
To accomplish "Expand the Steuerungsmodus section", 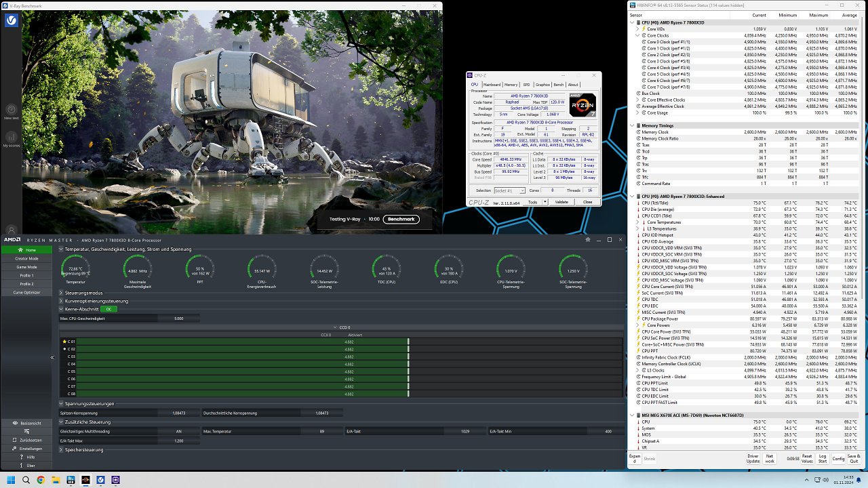I will click(x=61, y=293).
